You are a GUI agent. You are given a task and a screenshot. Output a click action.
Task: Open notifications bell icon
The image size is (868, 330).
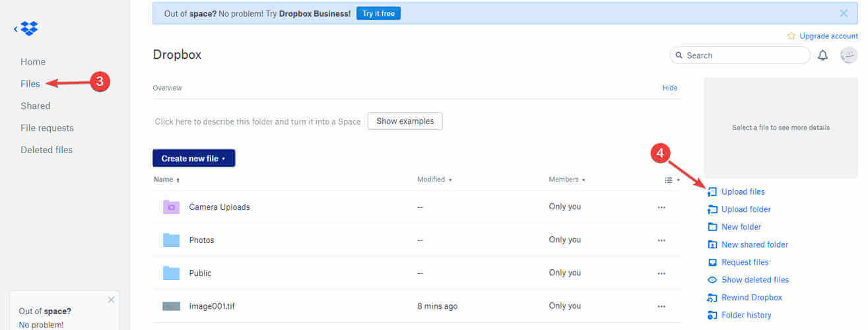[x=822, y=55]
